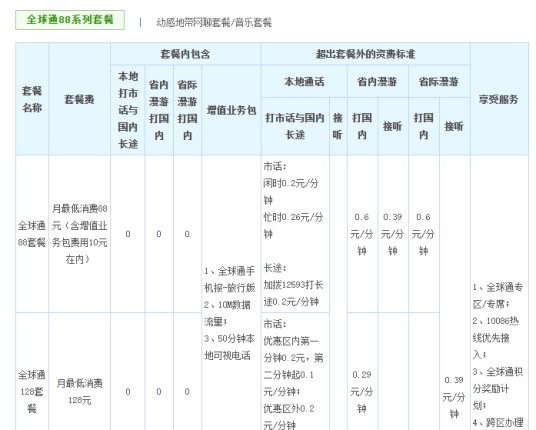Click the 套餐费 column header
The image size is (536, 430).
[x=79, y=99]
